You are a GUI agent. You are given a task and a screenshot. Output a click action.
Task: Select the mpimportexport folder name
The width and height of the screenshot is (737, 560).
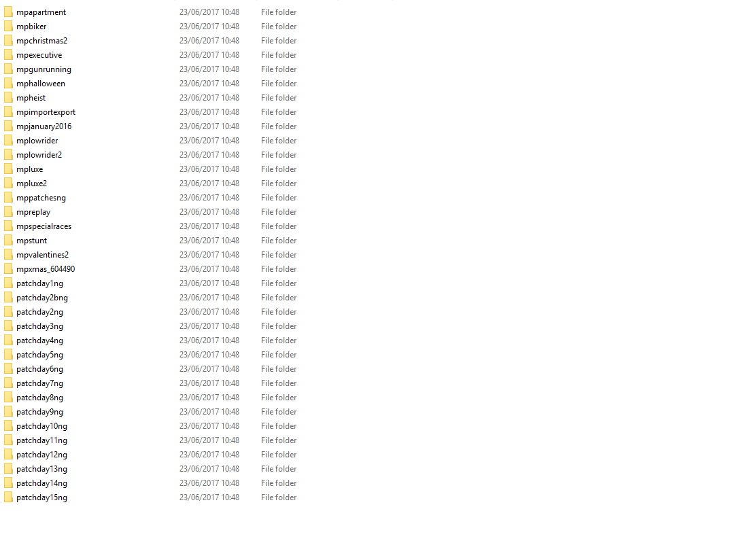point(46,112)
